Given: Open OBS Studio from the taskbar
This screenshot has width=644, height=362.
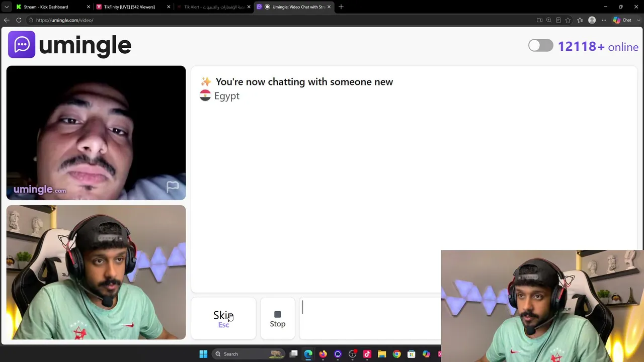Looking at the screenshot, I should (353, 354).
